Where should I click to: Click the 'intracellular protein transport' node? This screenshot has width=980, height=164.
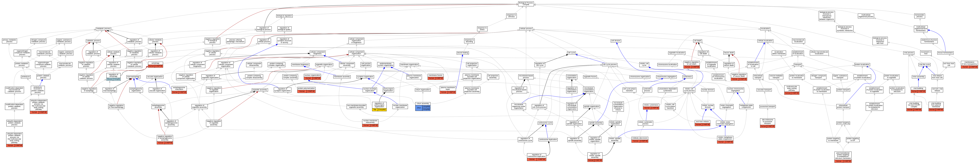coord(843,107)
